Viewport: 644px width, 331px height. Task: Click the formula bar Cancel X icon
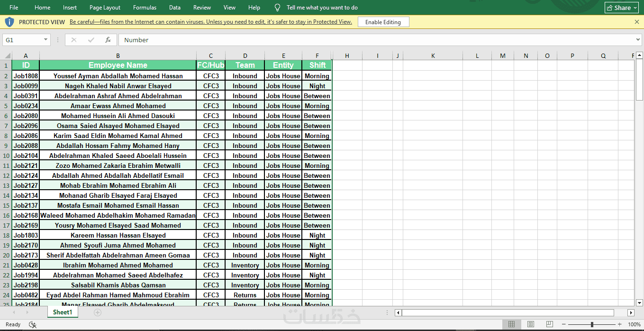[73, 40]
